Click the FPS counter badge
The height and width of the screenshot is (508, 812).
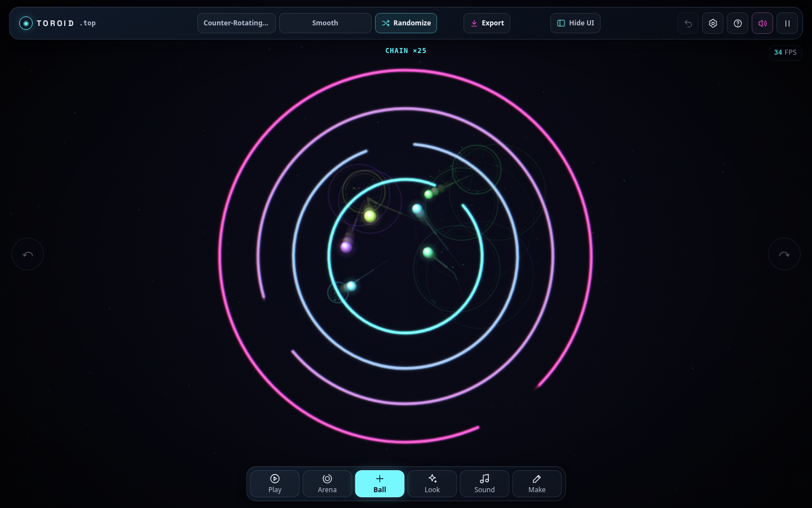[x=785, y=52]
